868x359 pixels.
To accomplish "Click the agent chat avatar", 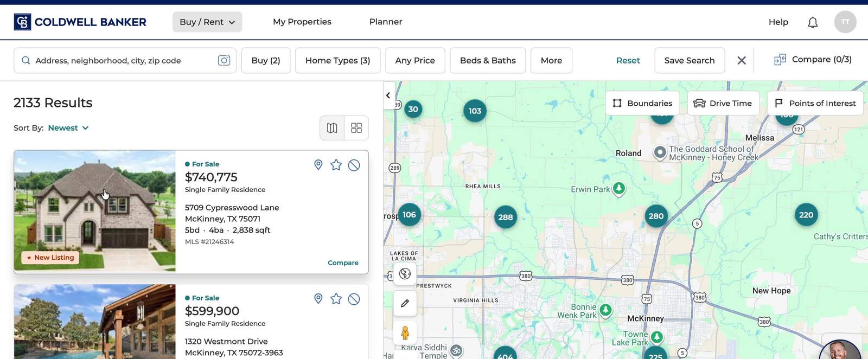I will pos(840,350).
